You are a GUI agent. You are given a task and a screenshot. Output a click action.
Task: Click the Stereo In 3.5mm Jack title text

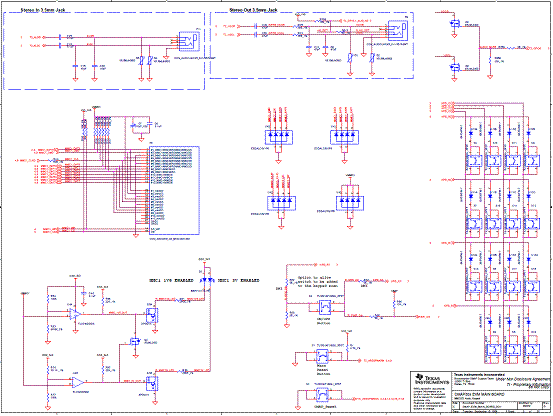43,10
